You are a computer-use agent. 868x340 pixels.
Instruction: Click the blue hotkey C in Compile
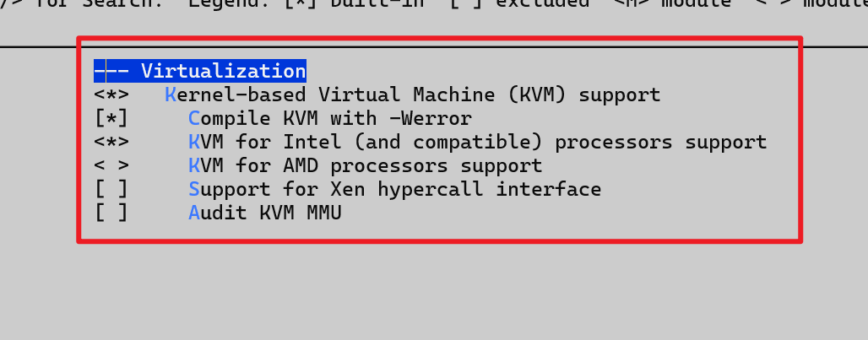(x=194, y=118)
